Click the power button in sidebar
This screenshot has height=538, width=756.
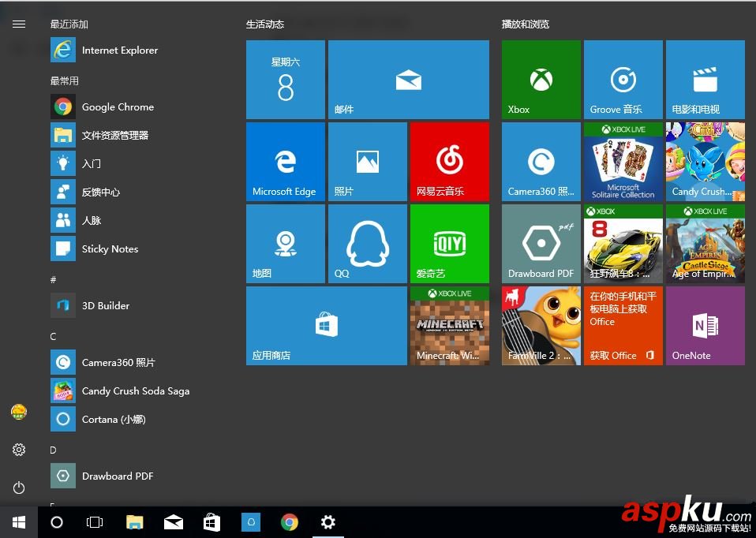coord(19,488)
